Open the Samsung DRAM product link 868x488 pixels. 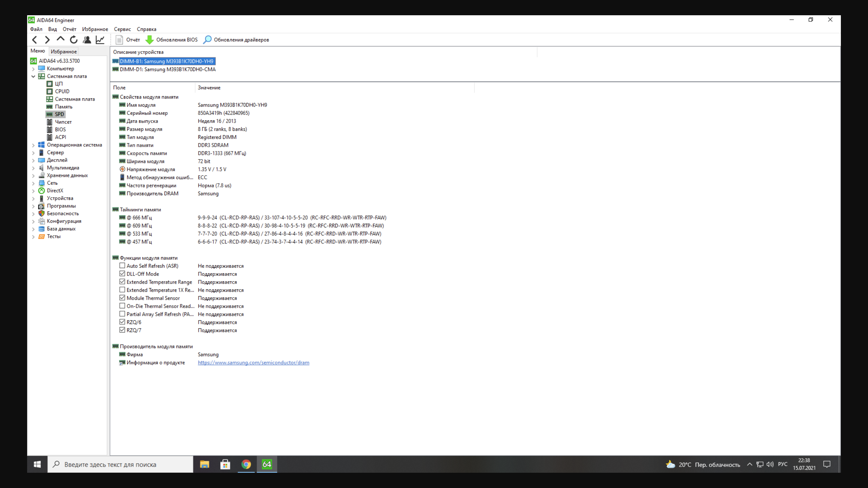253,363
